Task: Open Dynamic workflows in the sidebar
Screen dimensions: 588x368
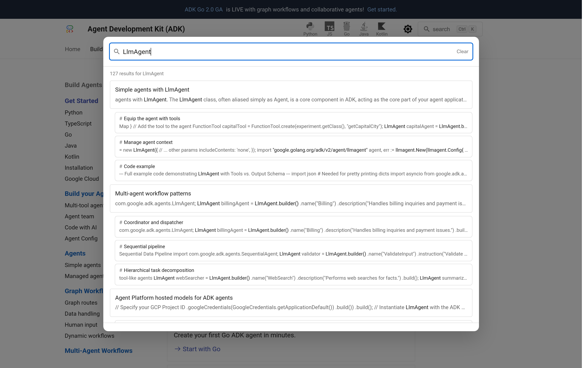Action: pos(89,336)
